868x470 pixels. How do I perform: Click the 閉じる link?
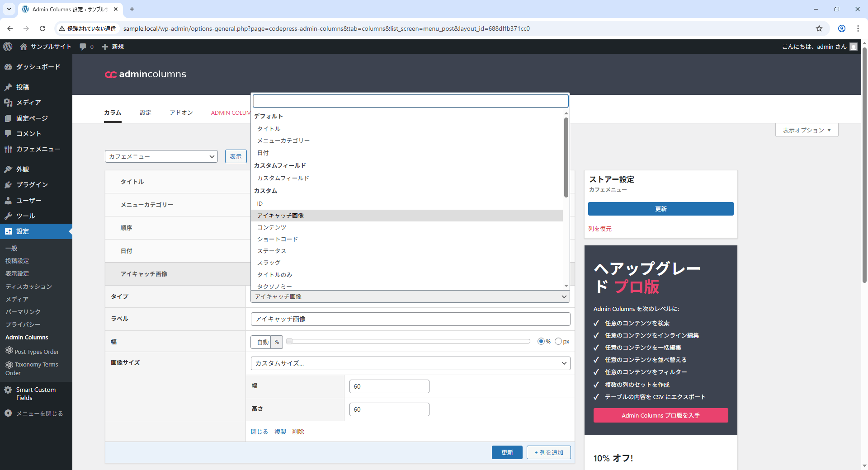click(x=259, y=432)
